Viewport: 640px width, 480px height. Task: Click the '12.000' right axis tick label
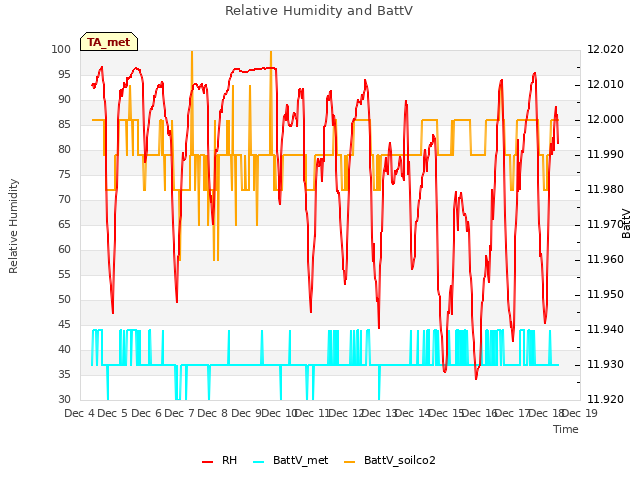coord(605,119)
